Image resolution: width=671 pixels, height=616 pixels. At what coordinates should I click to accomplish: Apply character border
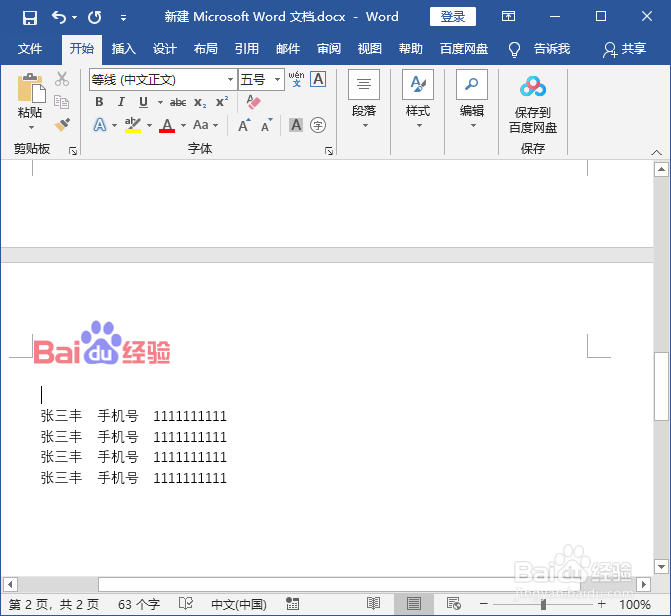point(318,79)
